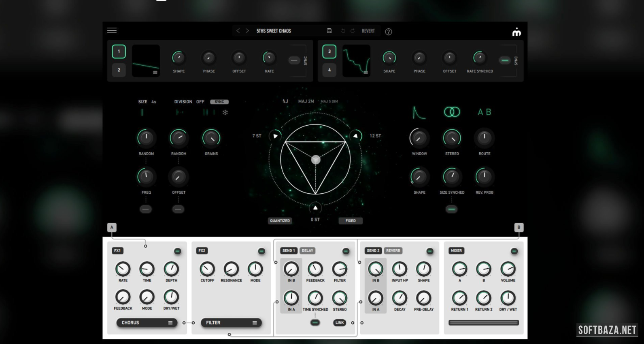
Task: Click the undo arrow icon
Action: 343,31
